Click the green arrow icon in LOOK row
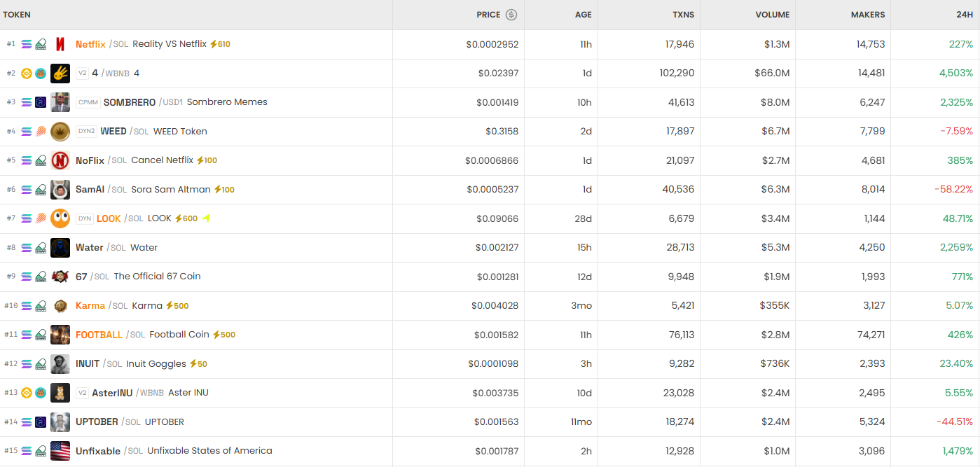The image size is (980, 467). click(x=207, y=218)
